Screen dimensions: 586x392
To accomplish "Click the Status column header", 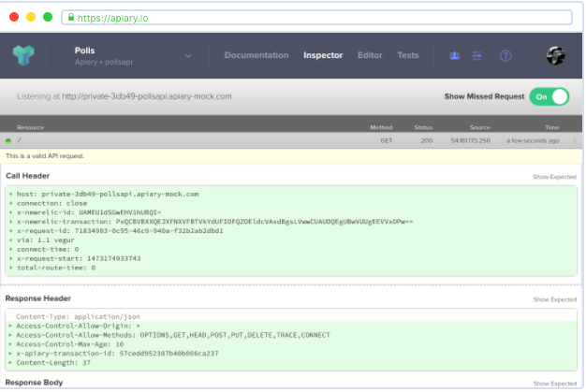I will coord(423,127).
